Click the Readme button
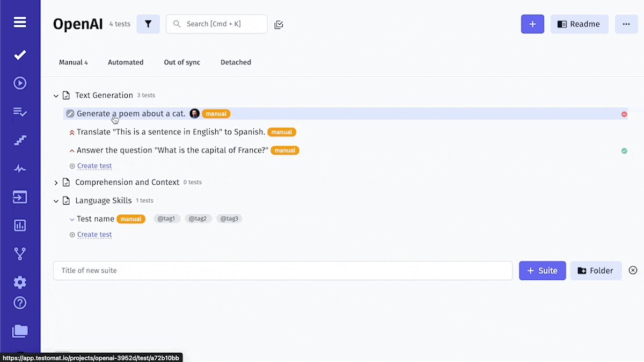Image resolution: width=644 pixels, height=362 pixels. (x=579, y=24)
